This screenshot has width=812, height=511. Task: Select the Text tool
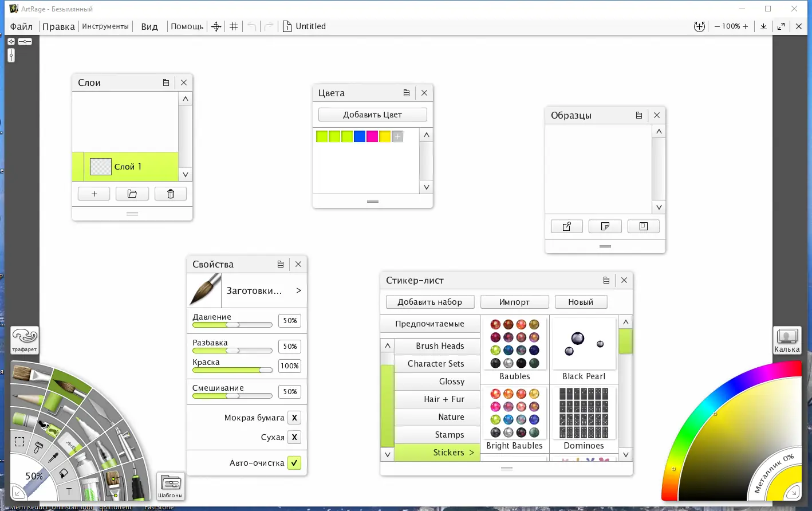click(x=69, y=492)
